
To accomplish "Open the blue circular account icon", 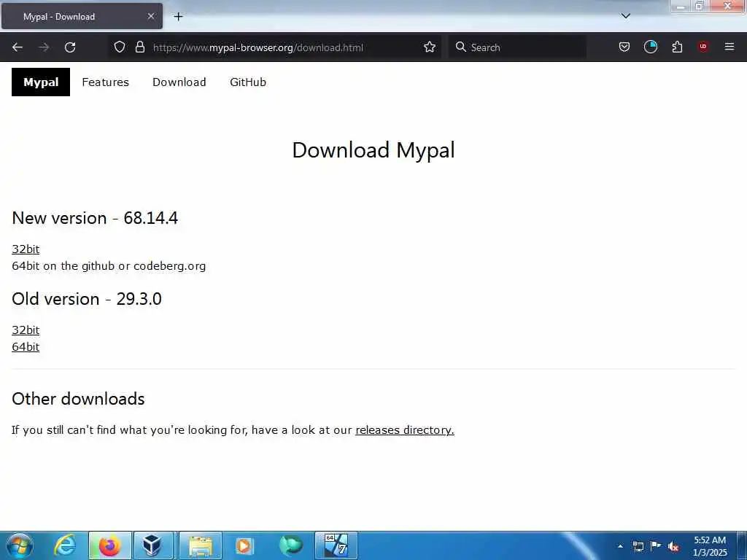I will click(650, 47).
